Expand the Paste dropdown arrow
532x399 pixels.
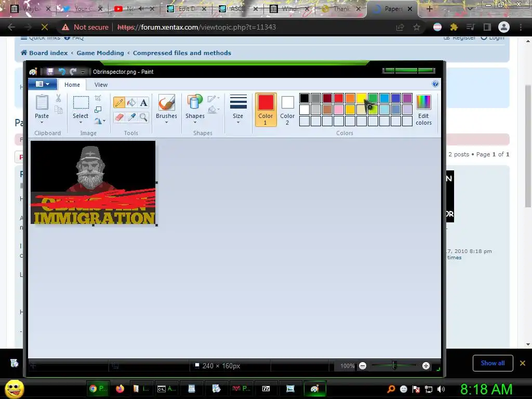click(x=42, y=122)
